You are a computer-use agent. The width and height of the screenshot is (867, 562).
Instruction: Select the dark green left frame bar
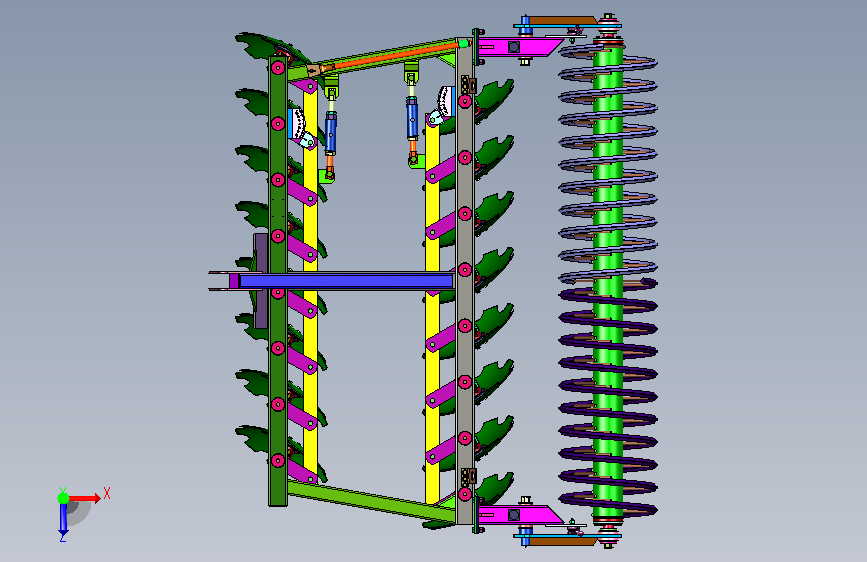point(278,281)
